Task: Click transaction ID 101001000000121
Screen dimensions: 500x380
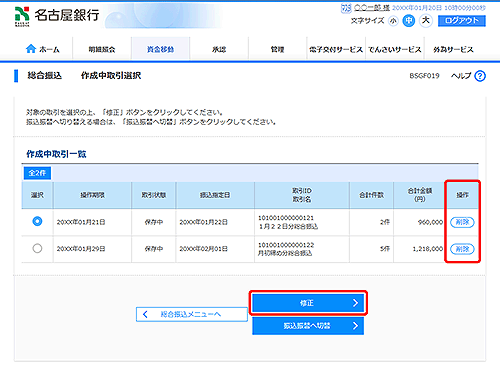Action: 286,218
